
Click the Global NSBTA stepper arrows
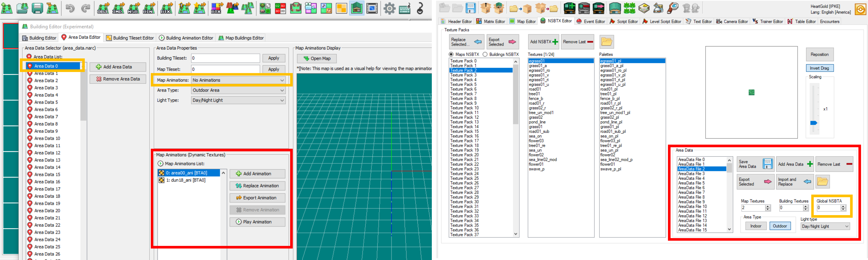(843, 208)
